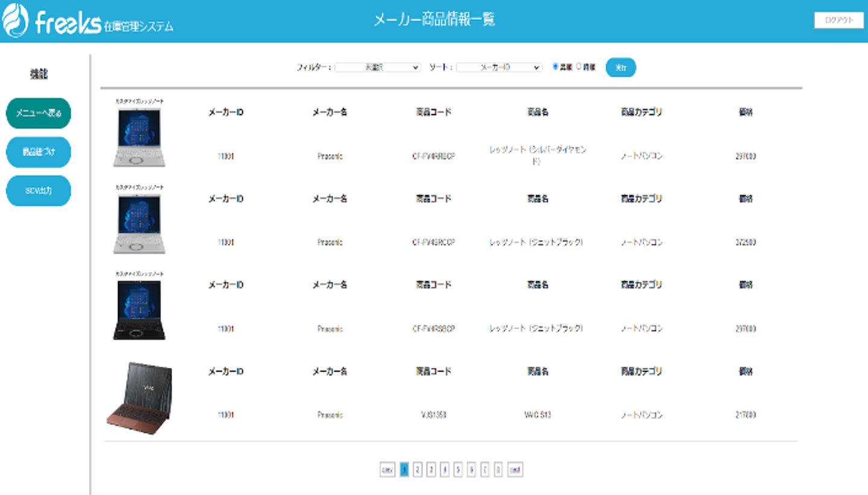The image size is (868, 495).
Task: Open the フィルター dropdown
Action: coord(378,67)
